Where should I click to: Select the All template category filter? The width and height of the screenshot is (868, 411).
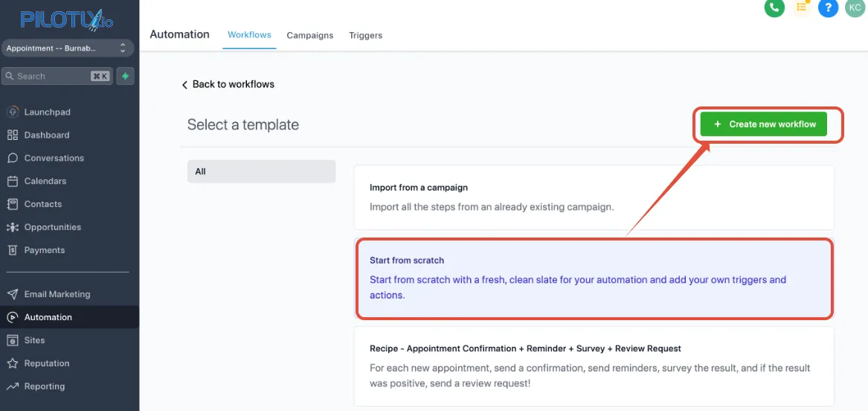click(261, 171)
